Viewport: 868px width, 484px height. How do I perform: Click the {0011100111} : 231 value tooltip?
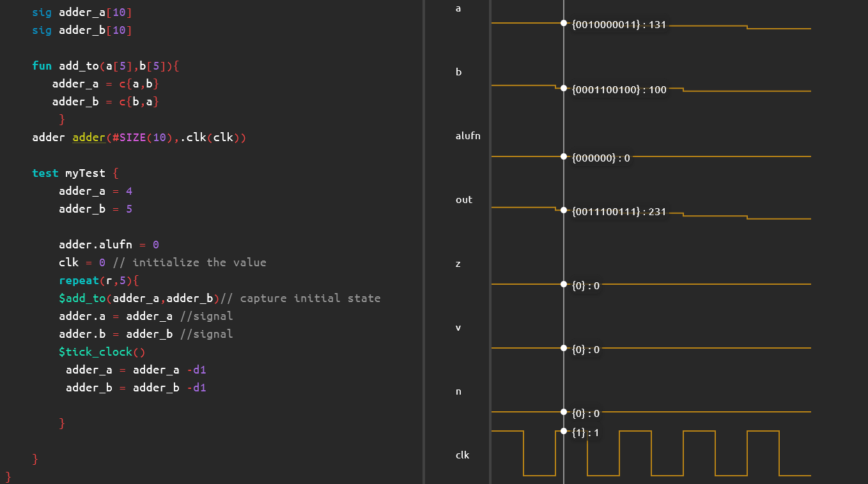click(619, 212)
